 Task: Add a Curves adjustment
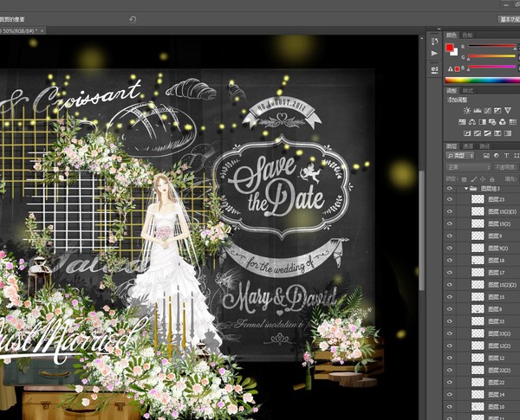point(487,110)
